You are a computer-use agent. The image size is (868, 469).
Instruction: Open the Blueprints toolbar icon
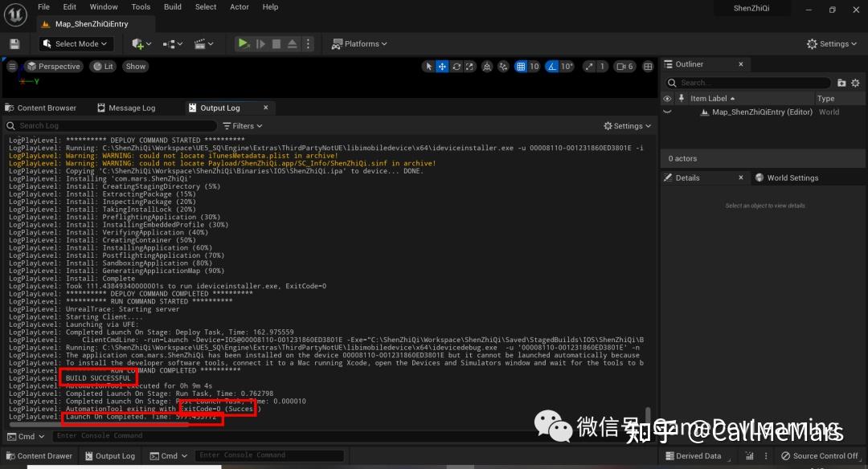[173, 43]
